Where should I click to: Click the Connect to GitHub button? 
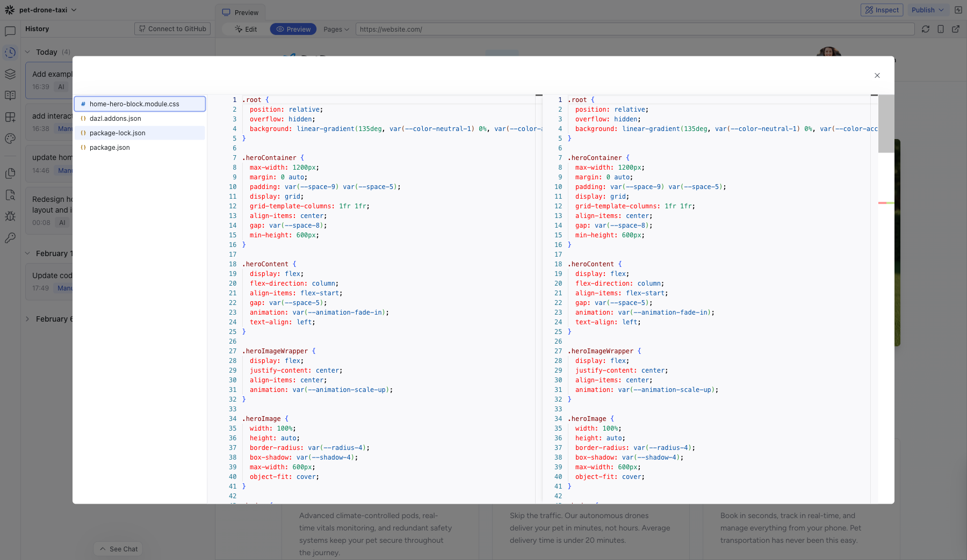[x=172, y=29]
